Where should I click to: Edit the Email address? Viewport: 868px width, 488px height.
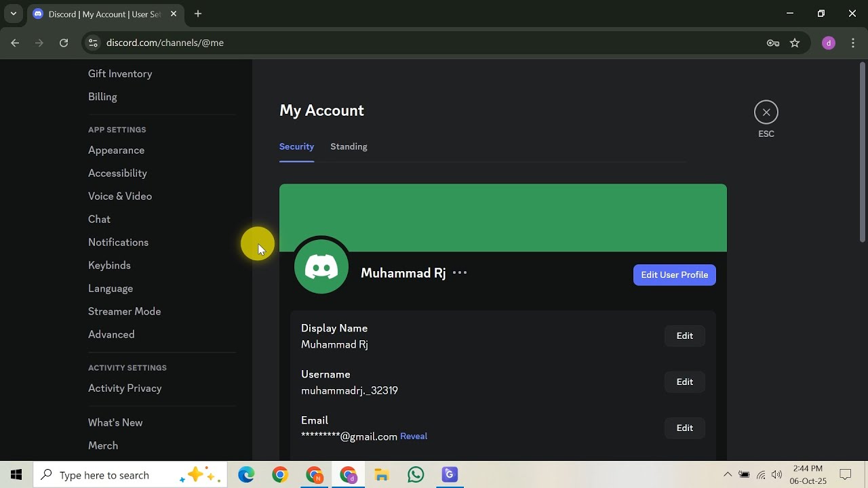coord(685,428)
